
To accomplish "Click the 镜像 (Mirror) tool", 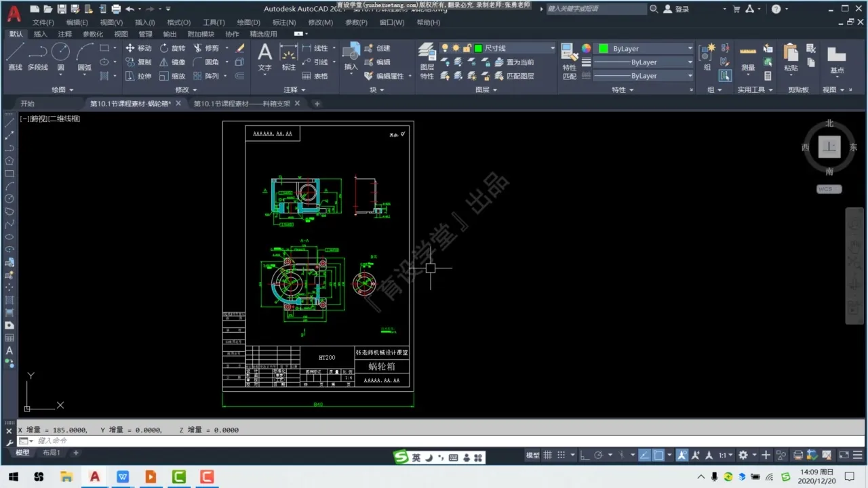I will pyautogui.click(x=172, y=62).
